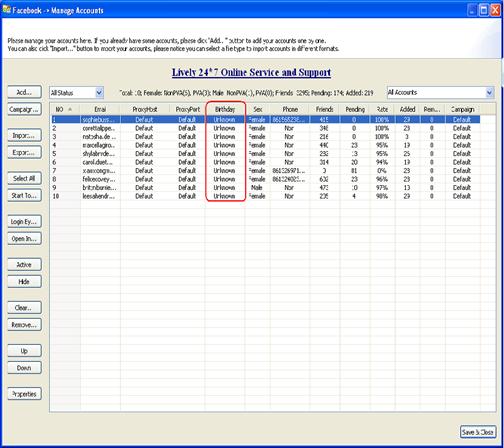Open the Campaign... button
Screen dimensions: 504x448
click(25, 109)
